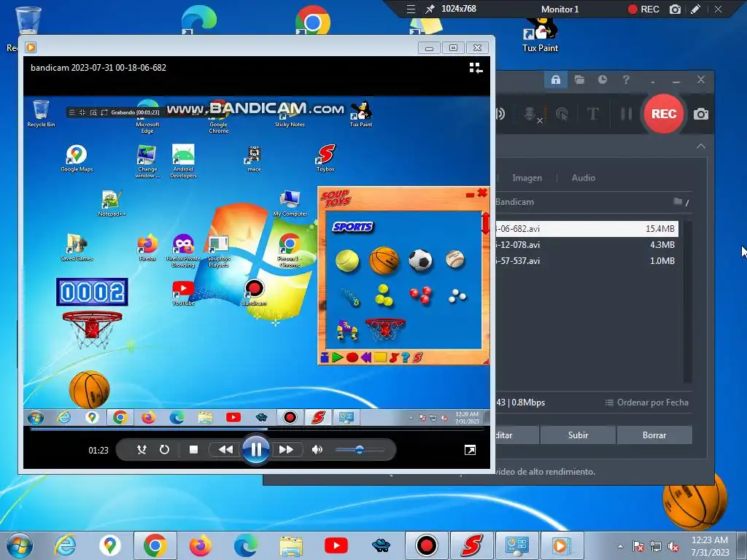This screenshot has height=560, width=747.
Task: Toggle the webcam overlay icon in Bandicam
Action: pos(562,114)
